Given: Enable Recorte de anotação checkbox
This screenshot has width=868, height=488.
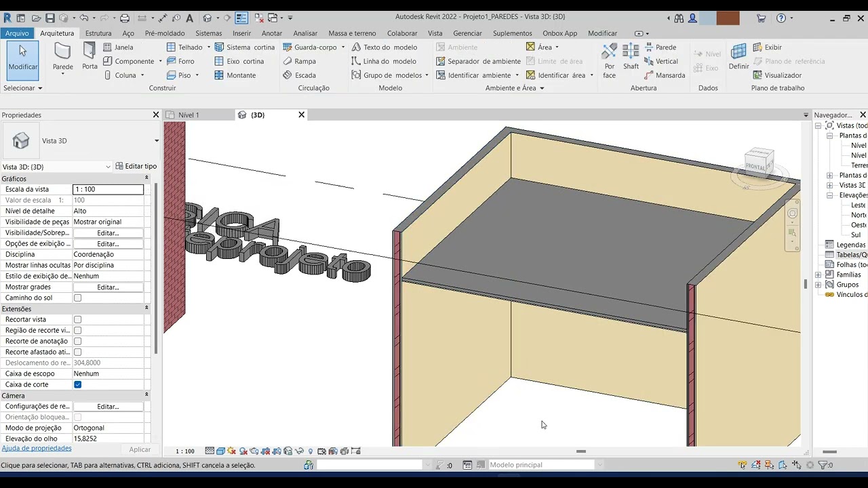Looking at the screenshot, I should [77, 341].
